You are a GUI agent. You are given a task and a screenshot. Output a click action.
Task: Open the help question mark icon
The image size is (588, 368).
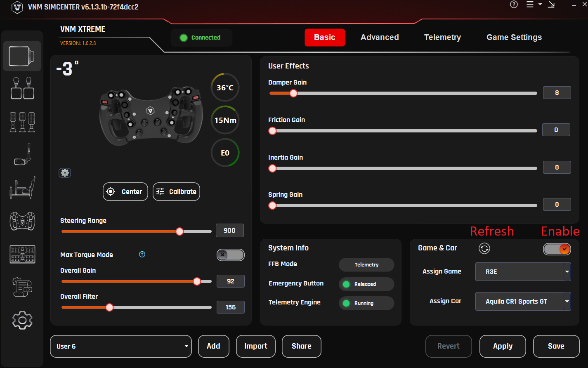(514, 5)
